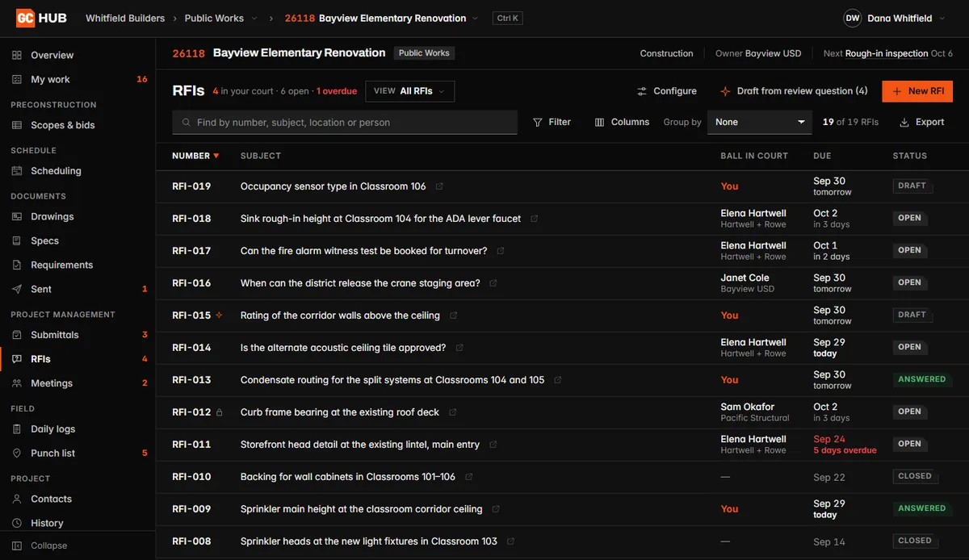This screenshot has height=560, width=969.
Task: Open Drawings in the sidebar
Action: coord(78,217)
